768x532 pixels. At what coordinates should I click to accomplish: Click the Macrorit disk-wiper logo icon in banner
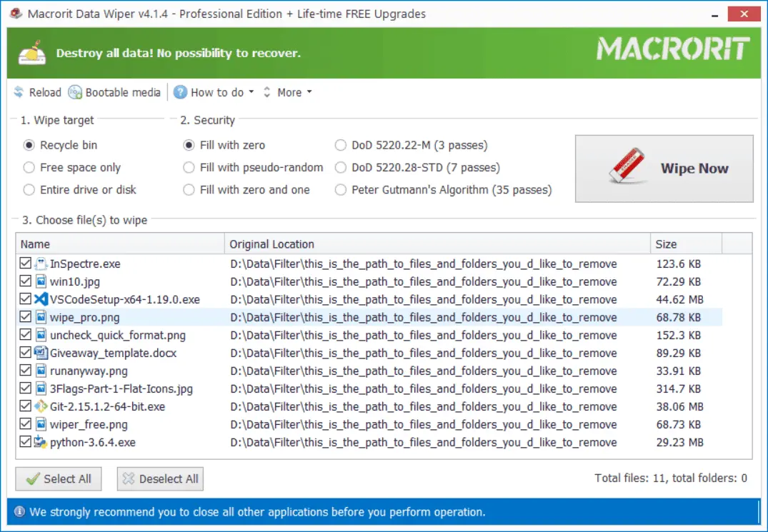click(x=32, y=53)
